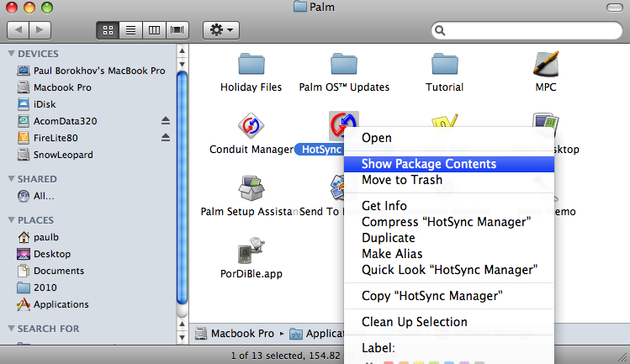630x364 pixels.
Task: Choose Show Package Contents
Action: click(x=449, y=164)
